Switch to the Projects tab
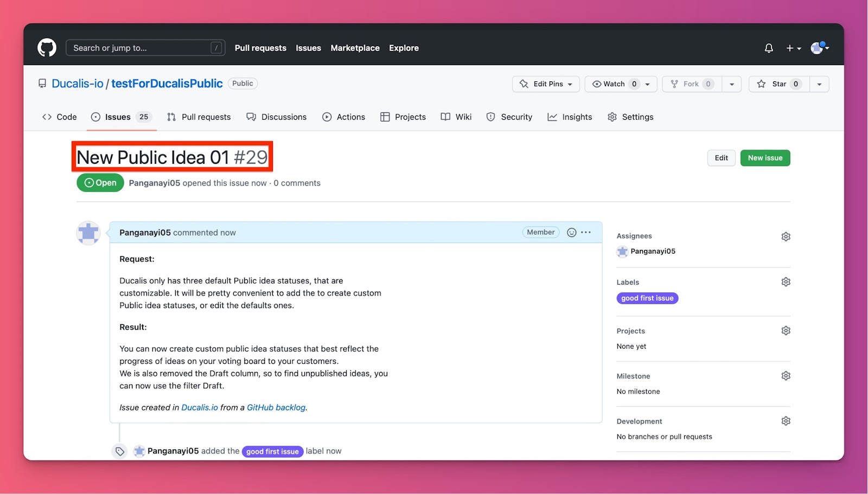Image resolution: width=868 pixels, height=494 pixels. pos(403,117)
